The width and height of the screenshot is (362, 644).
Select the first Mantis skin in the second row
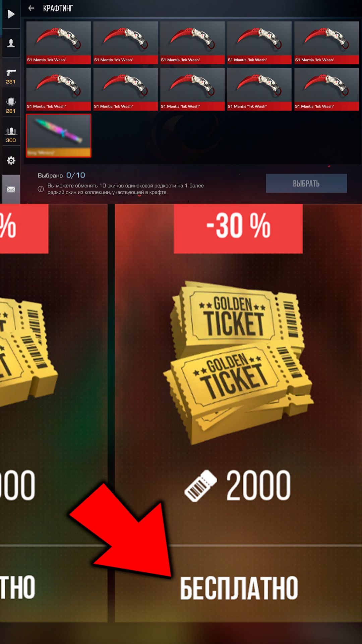pos(59,89)
